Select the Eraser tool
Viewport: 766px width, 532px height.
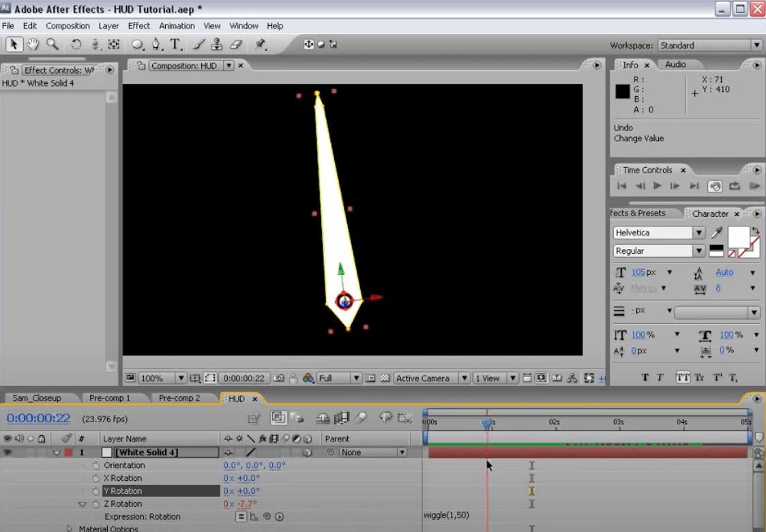pyautogui.click(x=236, y=44)
